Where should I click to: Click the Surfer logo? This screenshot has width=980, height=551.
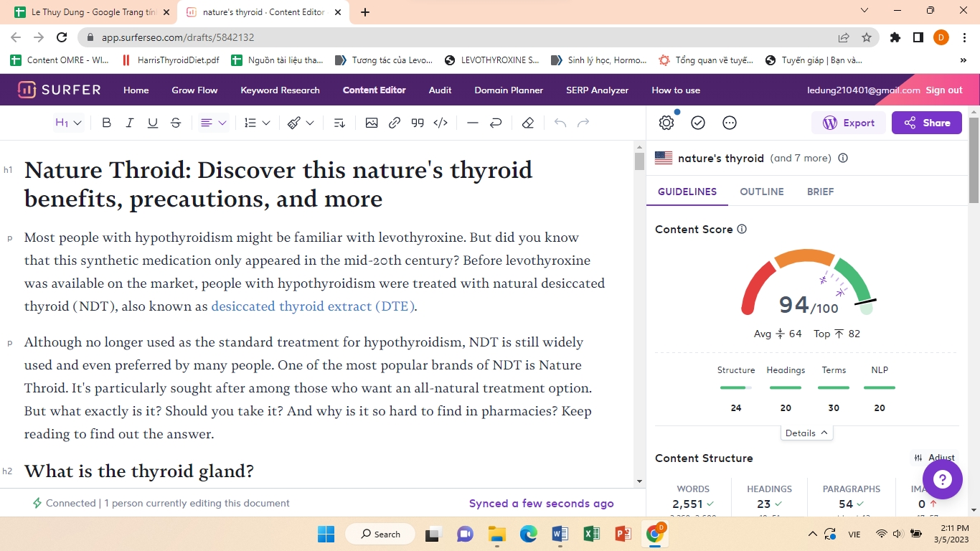(x=59, y=90)
